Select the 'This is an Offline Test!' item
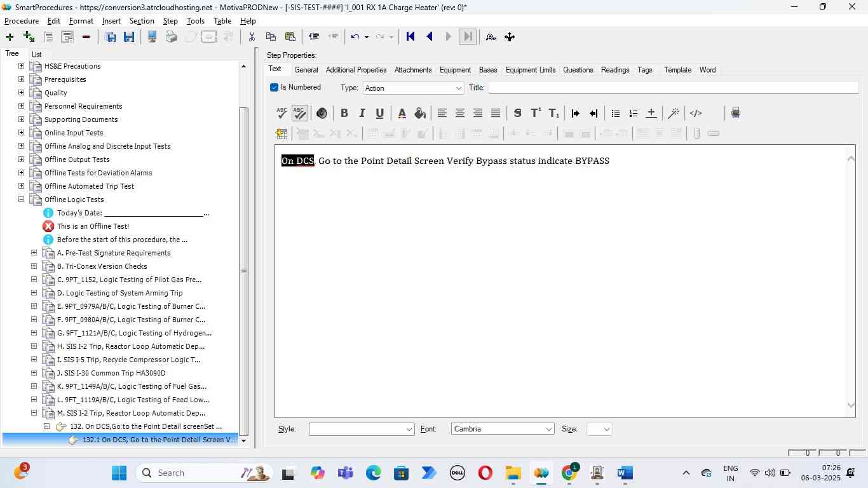This screenshot has height=488, width=868. (x=93, y=226)
